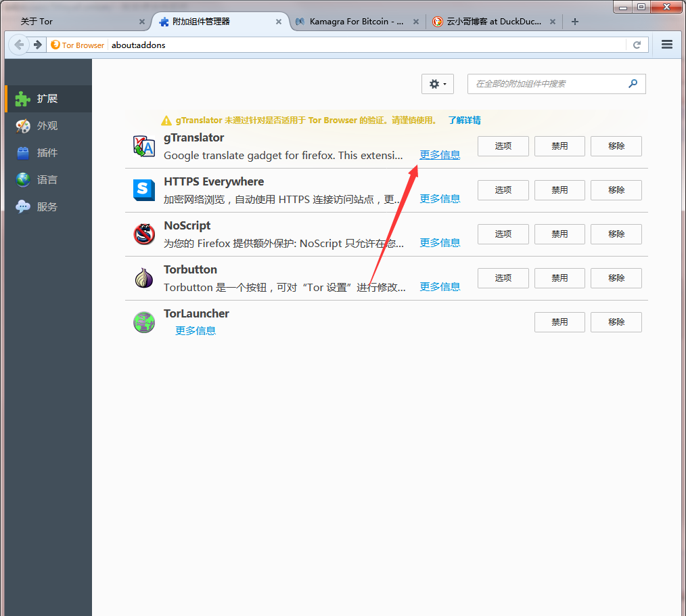Open a new tab with the plus button

(575, 22)
